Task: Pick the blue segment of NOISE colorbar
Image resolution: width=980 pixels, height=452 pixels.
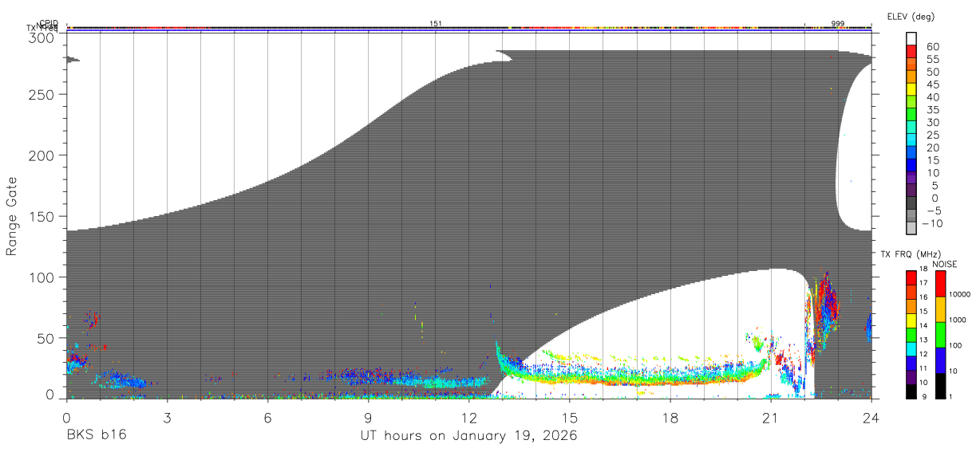Action: (x=942, y=360)
